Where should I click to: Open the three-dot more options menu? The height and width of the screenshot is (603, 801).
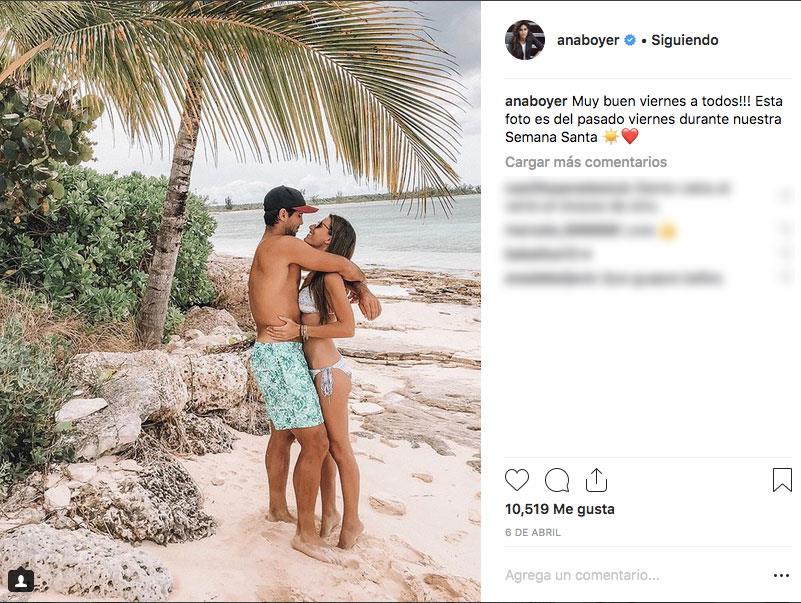pos(781,575)
